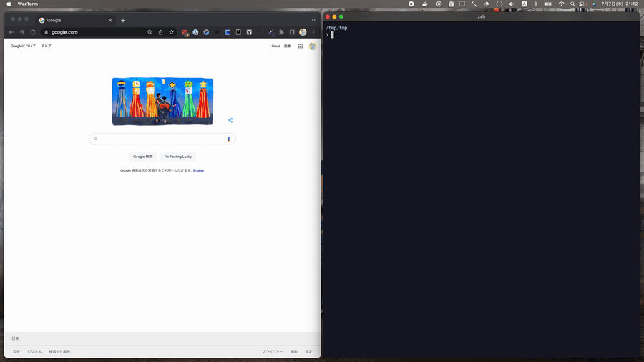The width and height of the screenshot is (644, 362).
Task: Click the recording circle menu bar icon
Action: 411,4
